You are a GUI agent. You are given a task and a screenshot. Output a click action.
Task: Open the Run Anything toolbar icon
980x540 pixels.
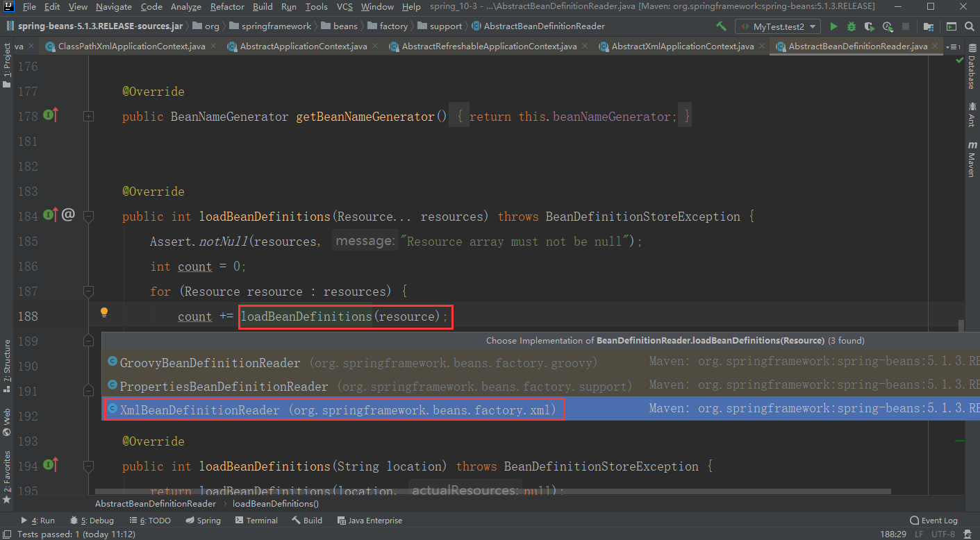pyautogui.click(x=950, y=26)
